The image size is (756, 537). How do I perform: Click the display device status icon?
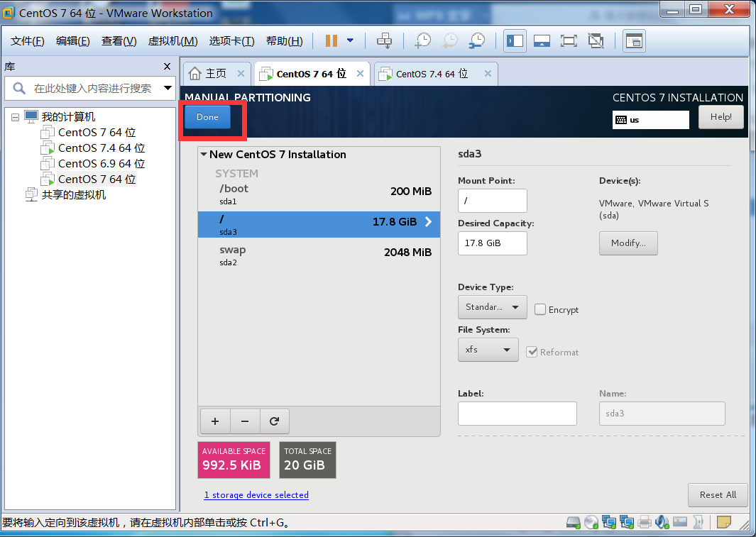click(680, 522)
